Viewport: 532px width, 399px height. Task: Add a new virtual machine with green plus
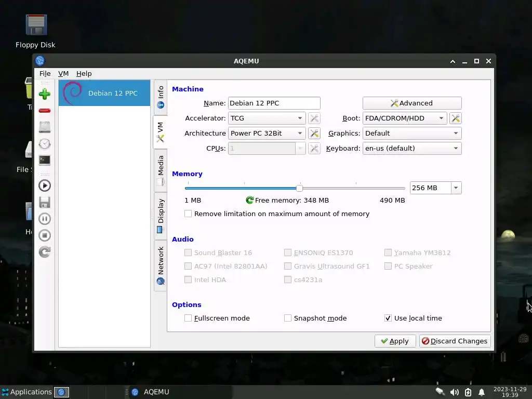pos(45,94)
